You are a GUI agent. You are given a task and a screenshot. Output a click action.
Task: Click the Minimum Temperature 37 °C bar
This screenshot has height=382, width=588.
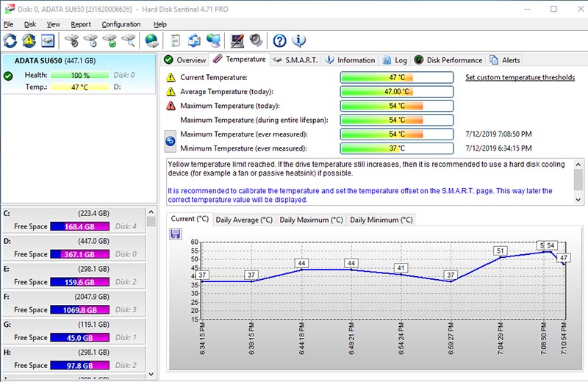(x=397, y=148)
